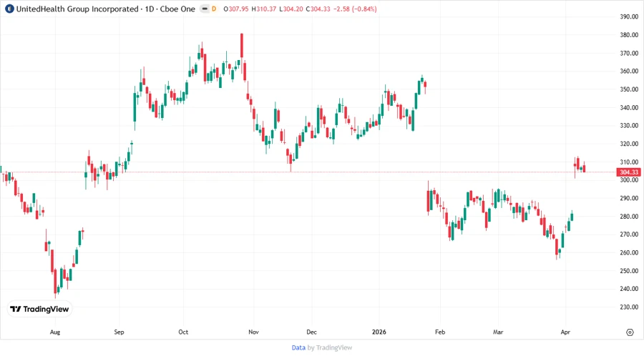This screenshot has height=356, width=644.
Task: Click the close value C304.33 in header
Action: (318, 9)
